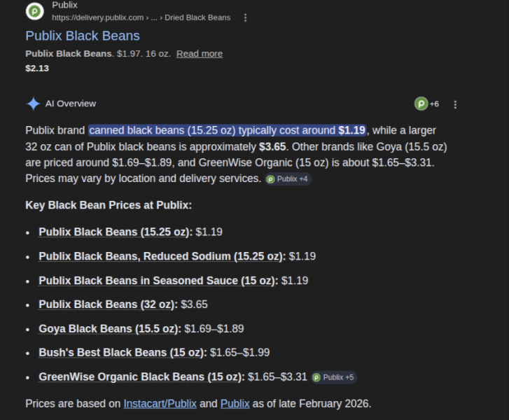The image size is (509, 420).
Task: Open Publix Black Beans in Seasoned Sauce item
Action: (x=158, y=281)
